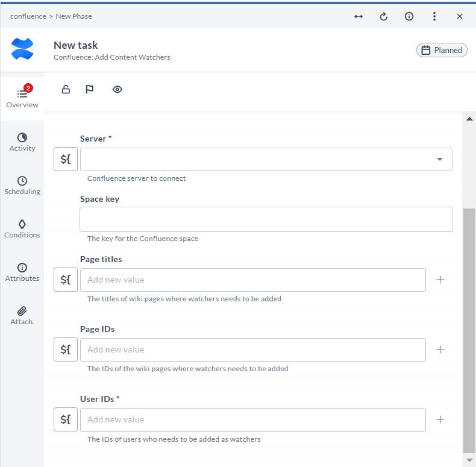Click the plus button for Page titles

(440, 280)
